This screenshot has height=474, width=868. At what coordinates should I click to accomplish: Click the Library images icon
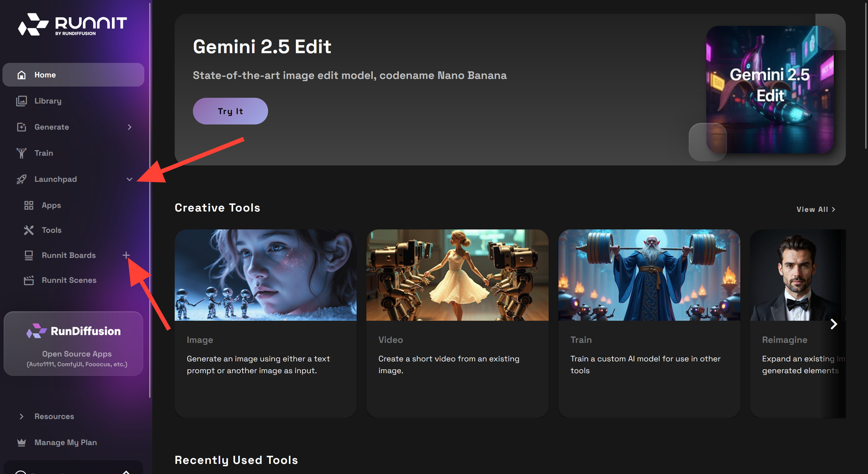[x=22, y=101]
